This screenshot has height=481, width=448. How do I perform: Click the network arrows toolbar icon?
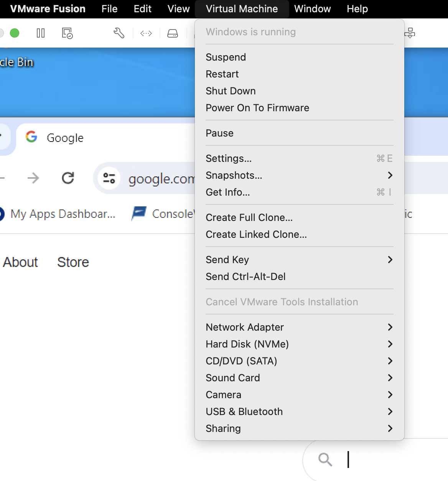(x=146, y=33)
